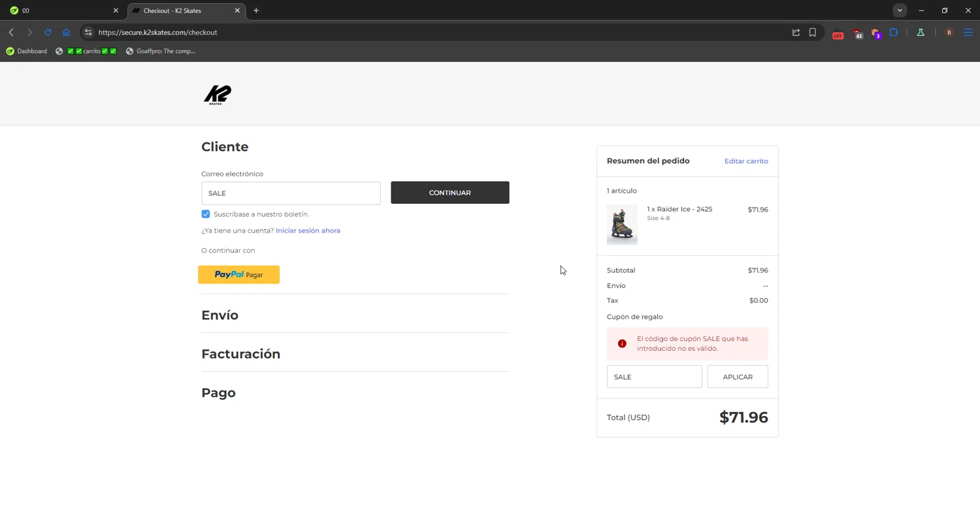Open the browser home page icon
Image resolution: width=980 pixels, height=531 pixels.
point(66,32)
